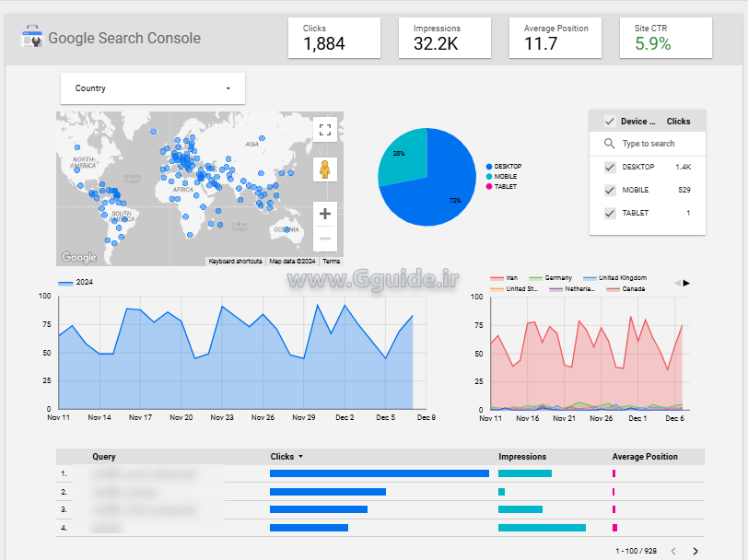Click the Clicks column sort arrow
Image resolution: width=748 pixels, height=560 pixels.
300,457
